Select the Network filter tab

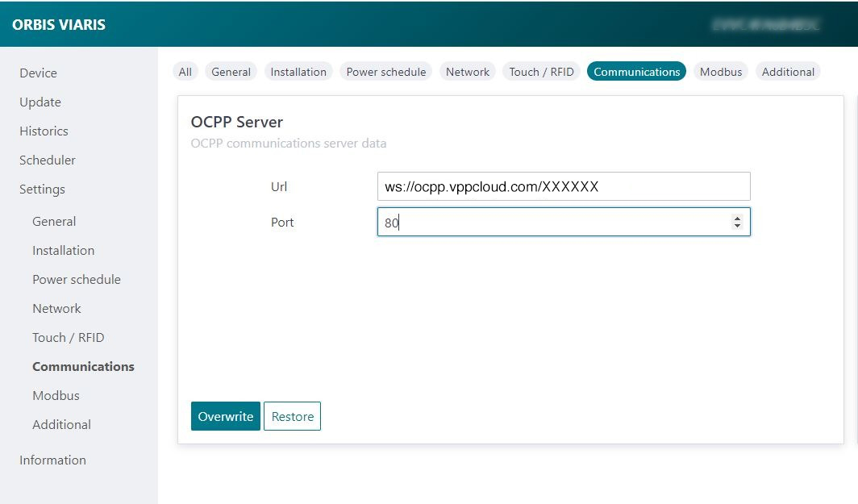point(468,72)
